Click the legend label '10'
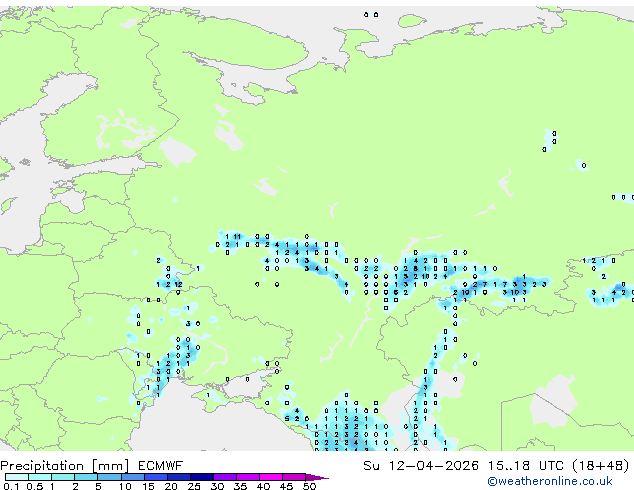Screen dimensions: 634x490 pyautogui.click(x=125, y=486)
